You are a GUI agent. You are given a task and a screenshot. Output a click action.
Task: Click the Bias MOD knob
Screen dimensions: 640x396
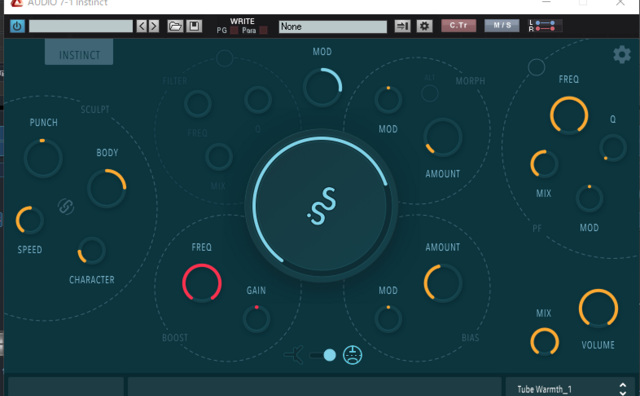click(388, 318)
